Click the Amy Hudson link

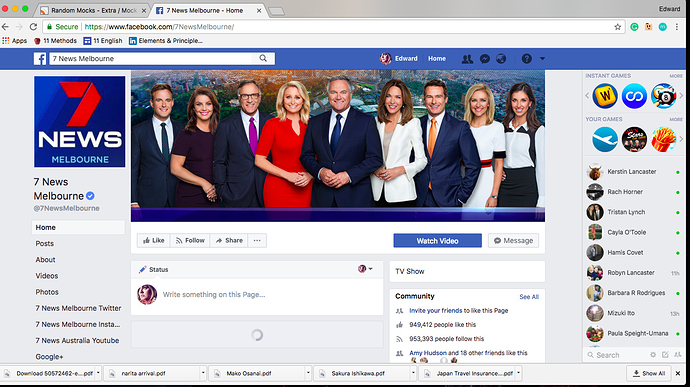click(428, 353)
